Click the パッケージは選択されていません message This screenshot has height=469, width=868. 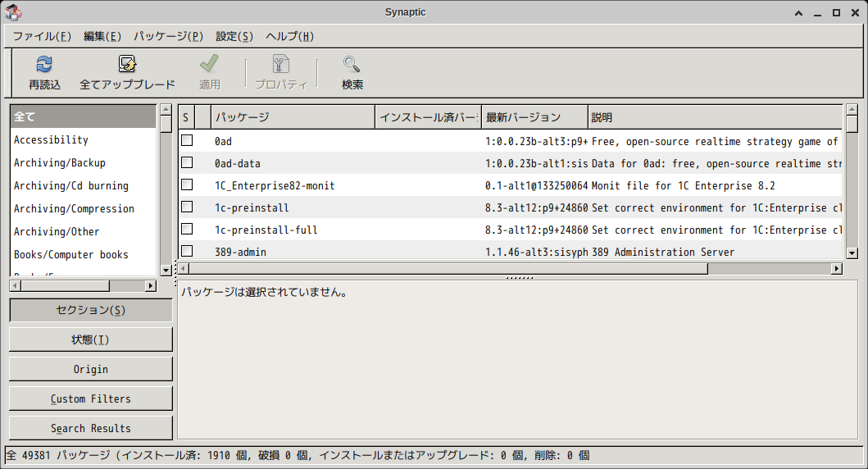265,292
